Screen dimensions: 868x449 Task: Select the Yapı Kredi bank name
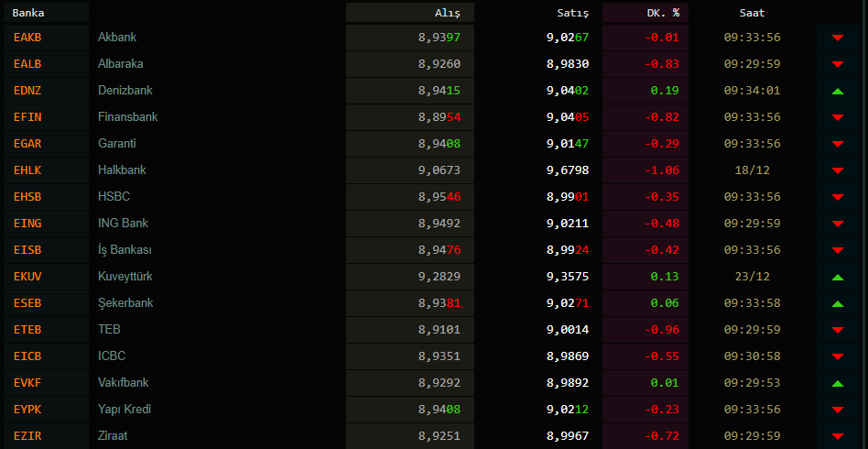point(125,410)
